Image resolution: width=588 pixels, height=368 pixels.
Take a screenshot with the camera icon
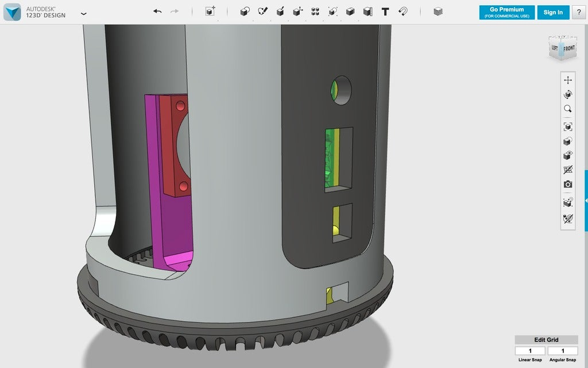coord(568,185)
